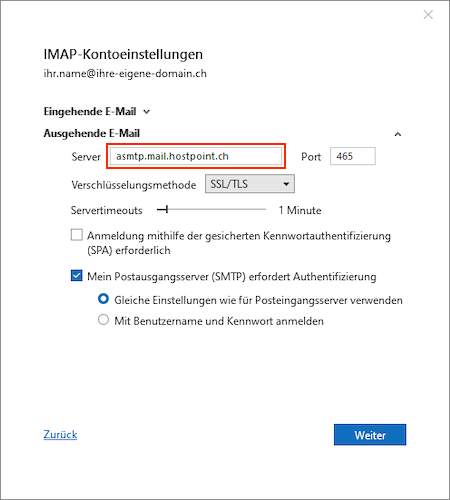
Task: Click the IMAP-Kontoeinstellungen title
Action: pos(123,54)
